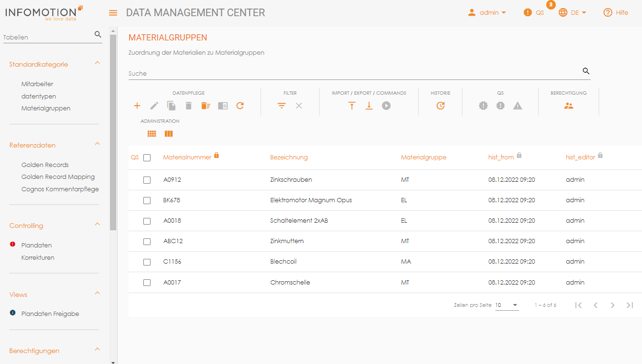Click the plus icon to add a record
This screenshot has height=364, width=642.
(x=137, y=106)
